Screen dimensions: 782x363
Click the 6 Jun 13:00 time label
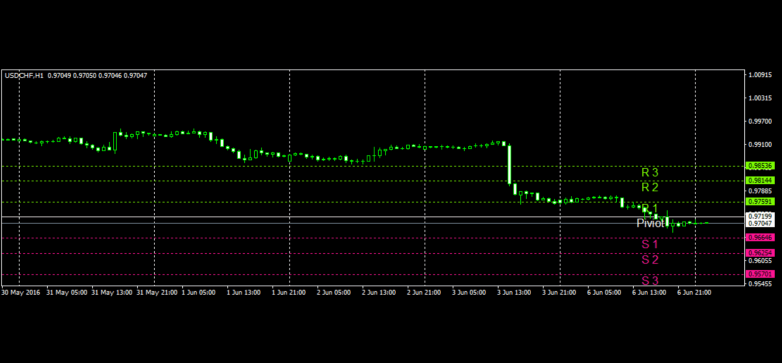[650, 293]
